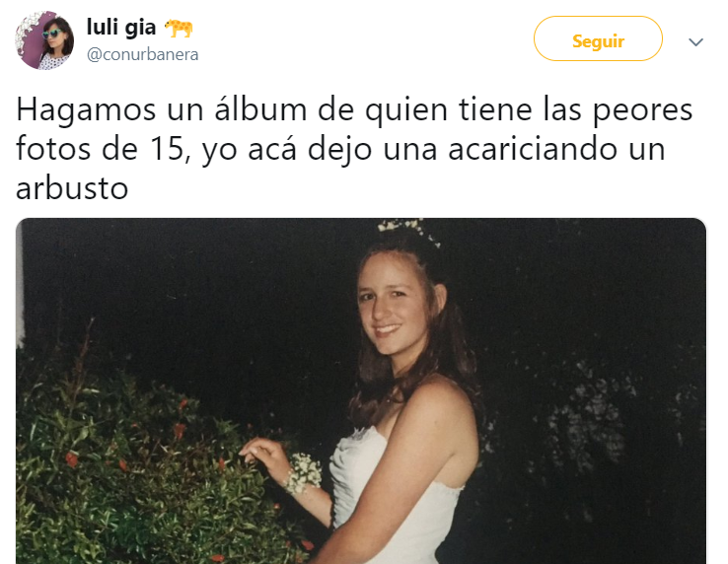This screenshot has width=728, height=564.
Task: Click the display name luli gia
Action: point(121,27)
